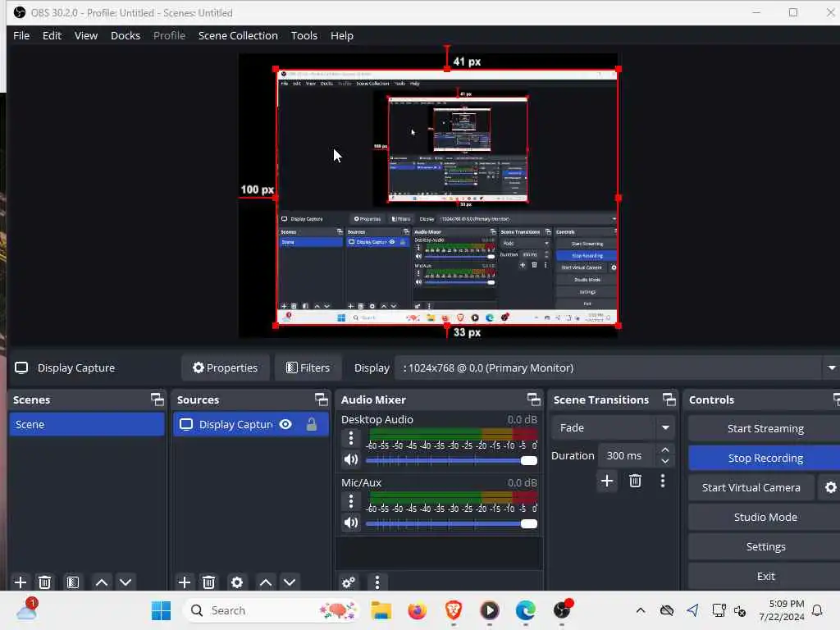Remove selected scene with trash icon
This screenshot has height=630, width=840.
pos(45,582)
